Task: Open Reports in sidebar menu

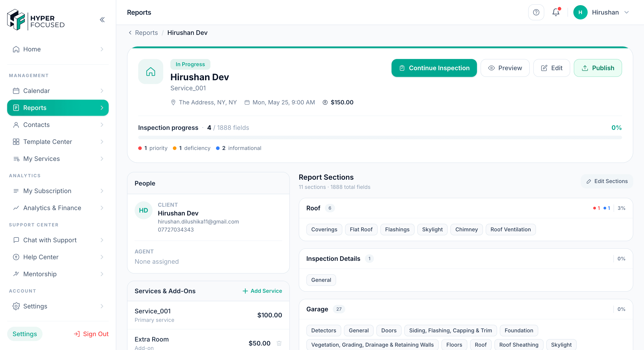Action: (58, 108)
